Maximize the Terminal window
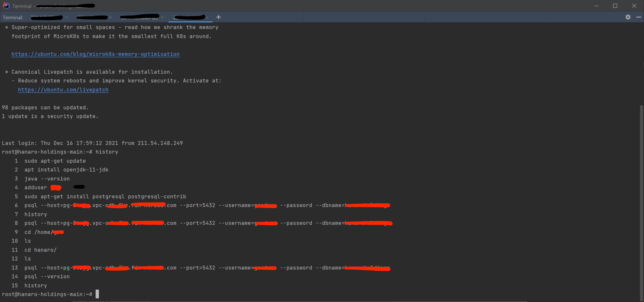Screen dimensions: 644x302 point(615,6)
